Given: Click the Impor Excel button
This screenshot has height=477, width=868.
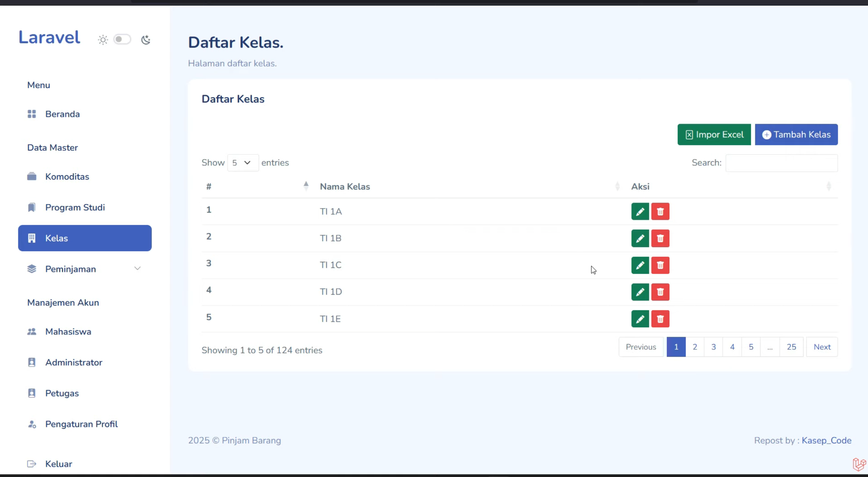Looking at the screenshot, I should pos(714,134).
